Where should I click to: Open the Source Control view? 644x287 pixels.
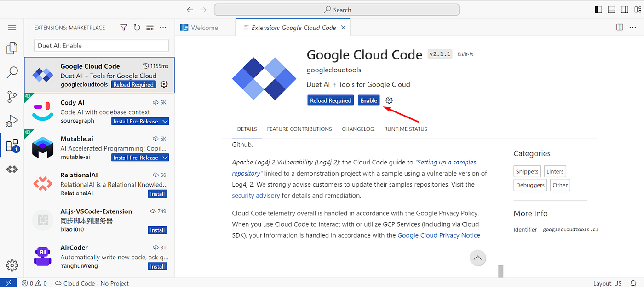[x=12, y=97]
